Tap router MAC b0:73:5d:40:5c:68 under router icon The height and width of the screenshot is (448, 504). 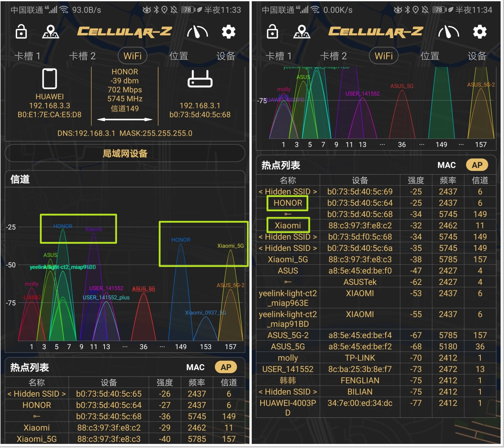[x=200, y=115]
